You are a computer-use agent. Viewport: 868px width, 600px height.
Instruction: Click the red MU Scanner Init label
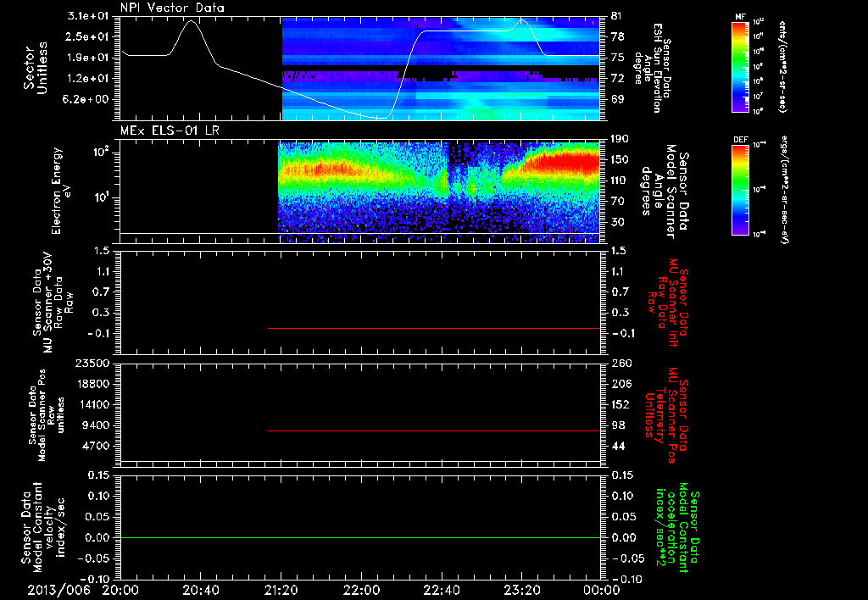pyautogui.click(x=668, y=303)
